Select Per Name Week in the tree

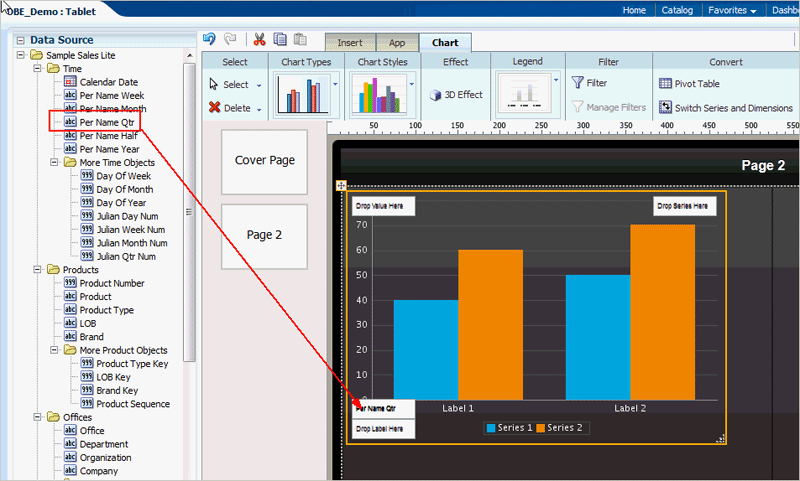112,95
